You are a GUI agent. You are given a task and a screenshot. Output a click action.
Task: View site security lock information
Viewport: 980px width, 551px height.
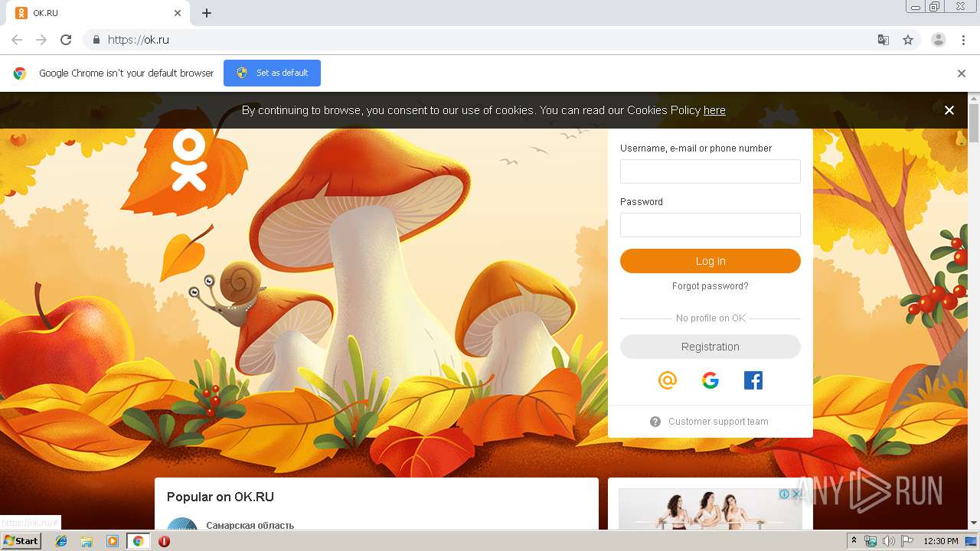click(x=96, y=40)
